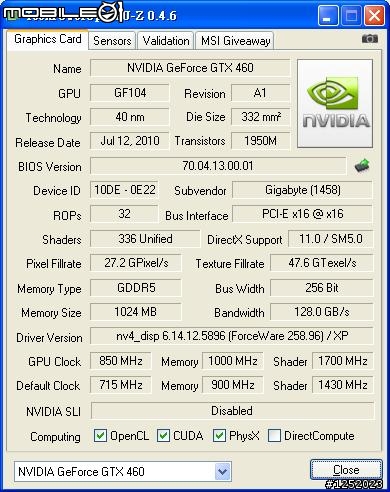Toggle the PhysX checkbox
The width and height of the screenshot is (390, 492).
[x=219, y=435]
